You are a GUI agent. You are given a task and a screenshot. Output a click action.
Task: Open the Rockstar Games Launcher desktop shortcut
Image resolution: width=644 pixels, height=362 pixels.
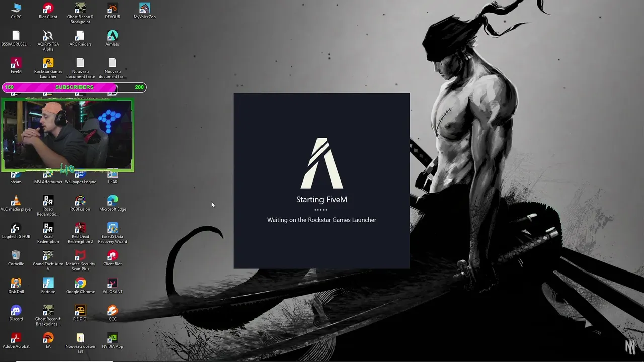click(48, 68)
